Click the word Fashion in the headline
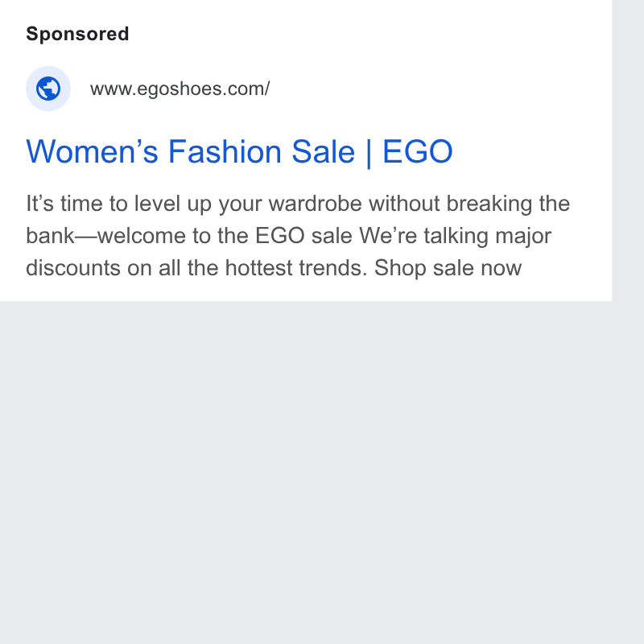The height and width of the screenshot is (644, 644). coord(225,151)
